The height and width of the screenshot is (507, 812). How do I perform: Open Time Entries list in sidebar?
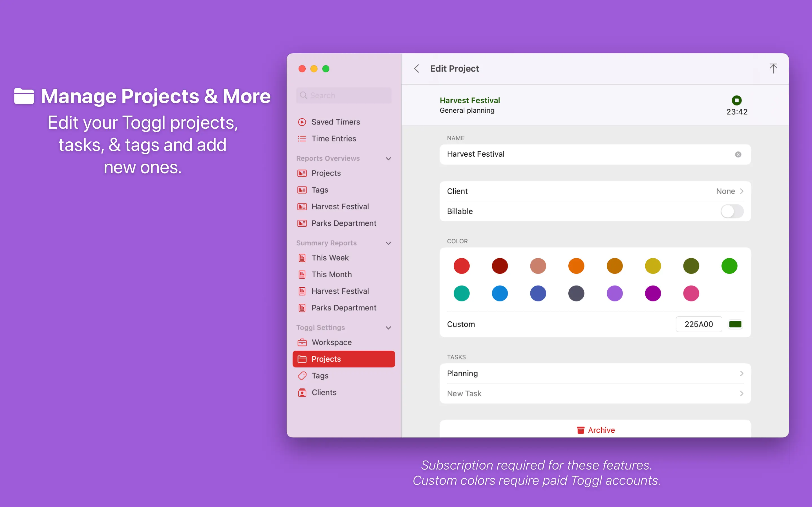pyautogui.click(x=333, y=139)
